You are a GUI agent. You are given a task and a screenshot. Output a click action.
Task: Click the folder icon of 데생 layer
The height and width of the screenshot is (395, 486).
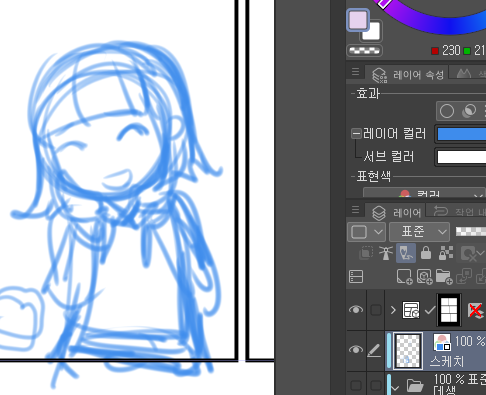(415, 386)
